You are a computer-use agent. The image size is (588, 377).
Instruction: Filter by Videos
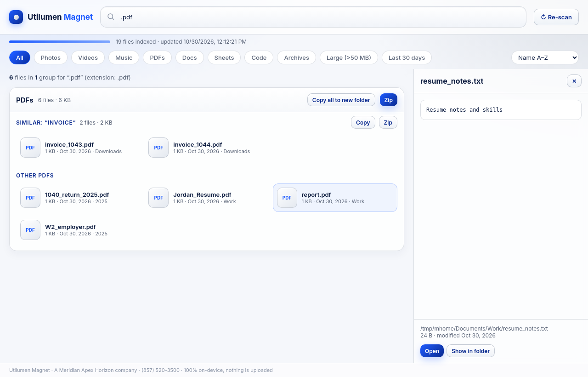88,57
